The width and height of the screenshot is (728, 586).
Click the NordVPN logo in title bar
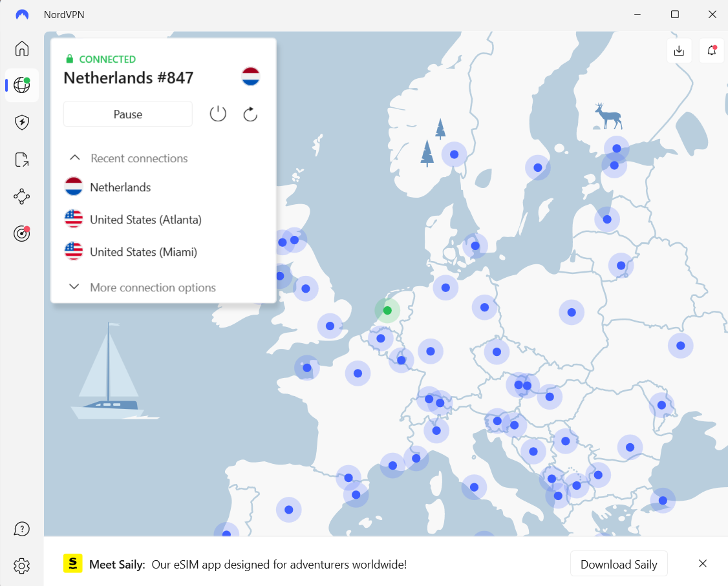click(x=22, y=14)
